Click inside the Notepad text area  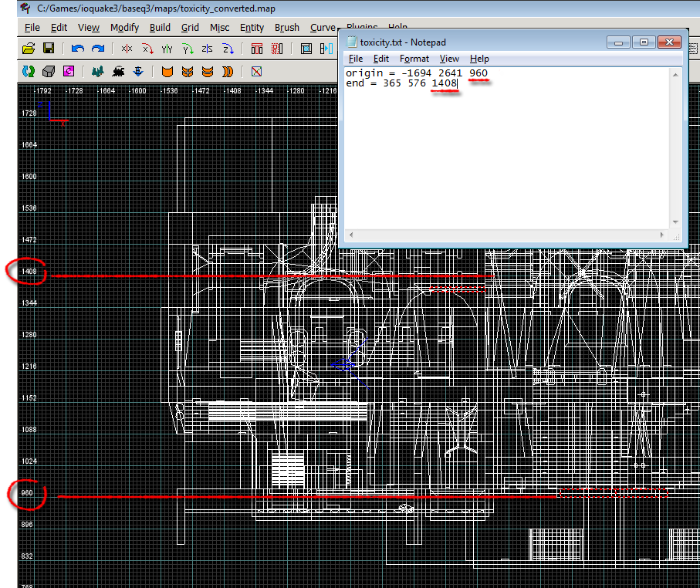point(502,154)
